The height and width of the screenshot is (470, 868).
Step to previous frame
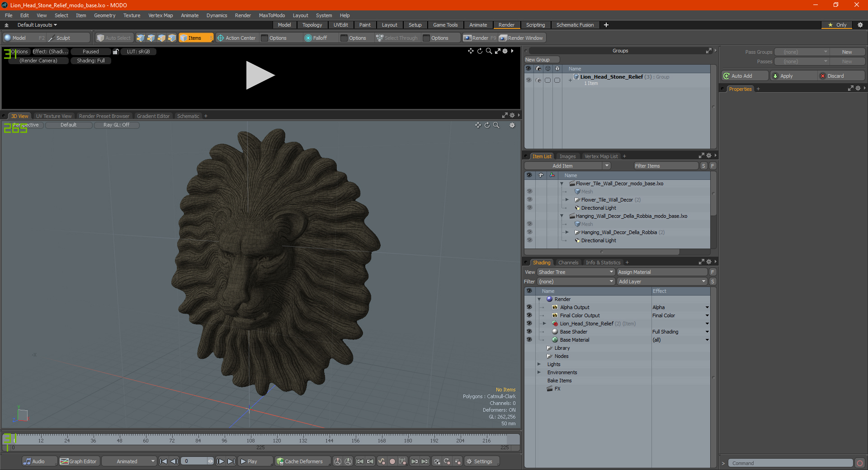pyautogui.click(x=174, y=461)
